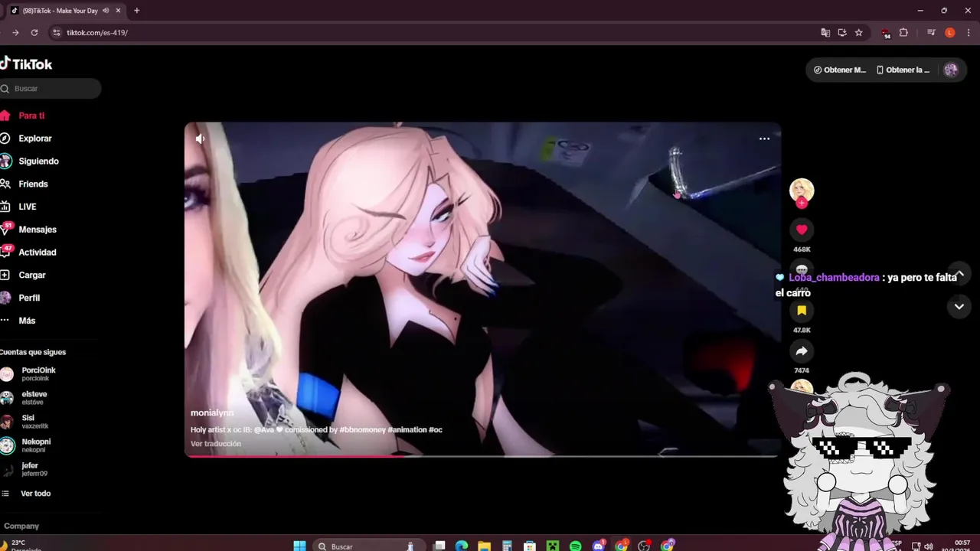This screenshot has height=551, width=980.
Task: Open the red extension with 94 badge
Action: [886, 33]
